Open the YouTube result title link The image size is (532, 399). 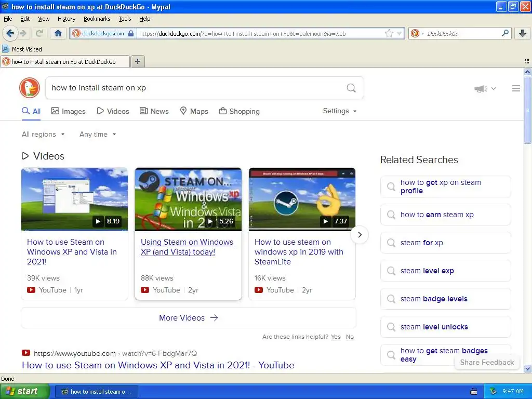(x=158, y=365)
